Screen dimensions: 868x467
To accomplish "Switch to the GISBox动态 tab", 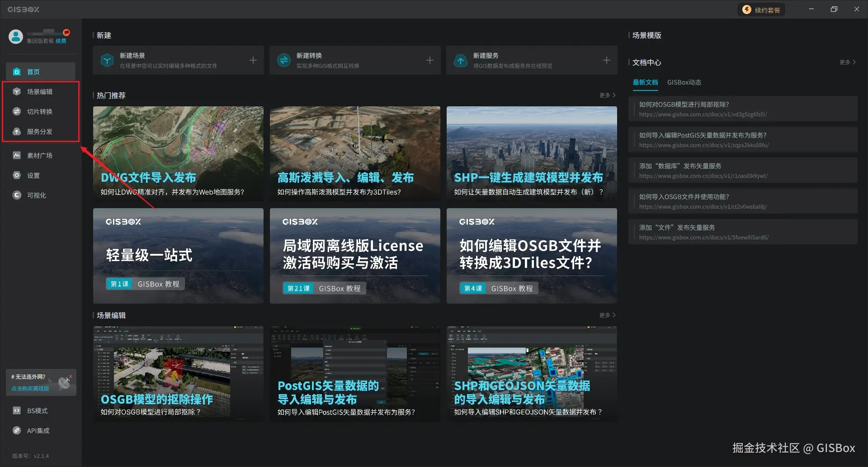I will click(684, 82).
